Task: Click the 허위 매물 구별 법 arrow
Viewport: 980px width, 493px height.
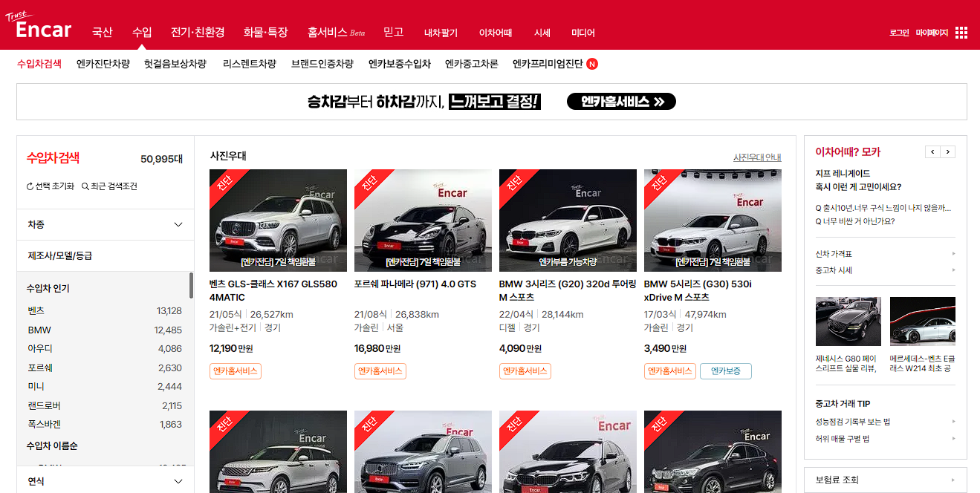Action: (953, 439)
